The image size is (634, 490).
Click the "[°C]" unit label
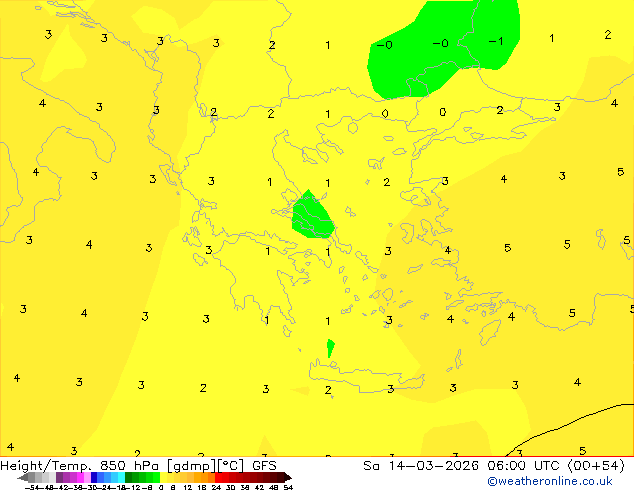click(x=231, y=466)
